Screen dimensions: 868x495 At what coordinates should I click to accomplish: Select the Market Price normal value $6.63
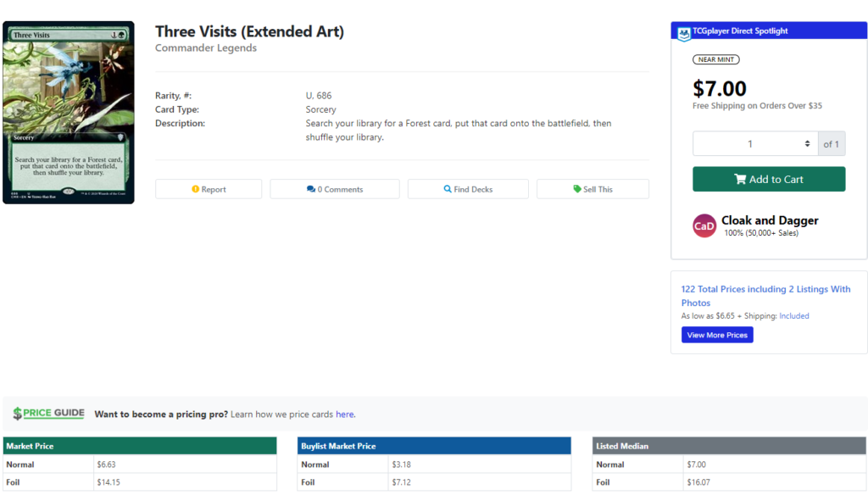coord(106,464)
